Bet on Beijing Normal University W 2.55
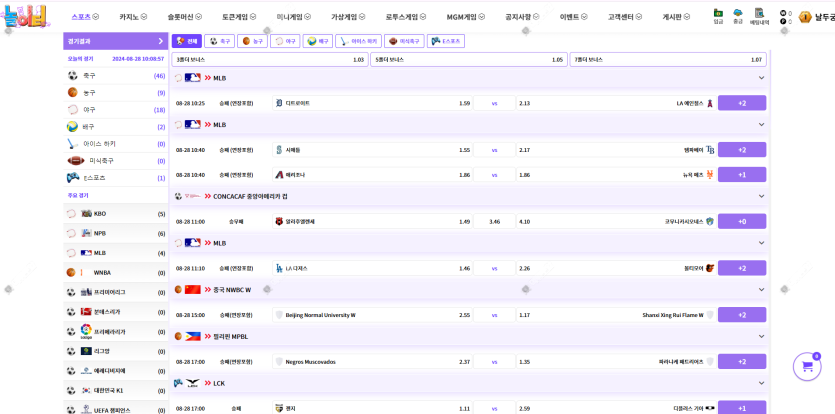The height and width of the screenshot is (414, 835). [x=372, y=315]
